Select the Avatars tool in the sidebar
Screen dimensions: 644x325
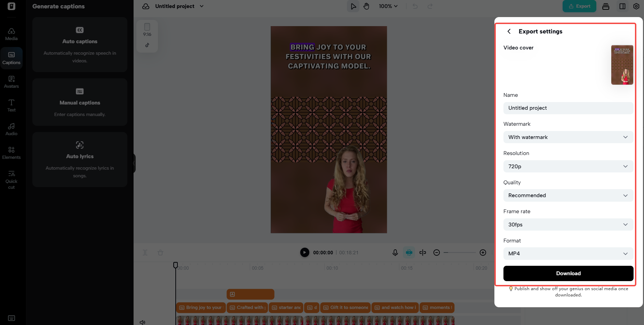click(x=11, y=81)
